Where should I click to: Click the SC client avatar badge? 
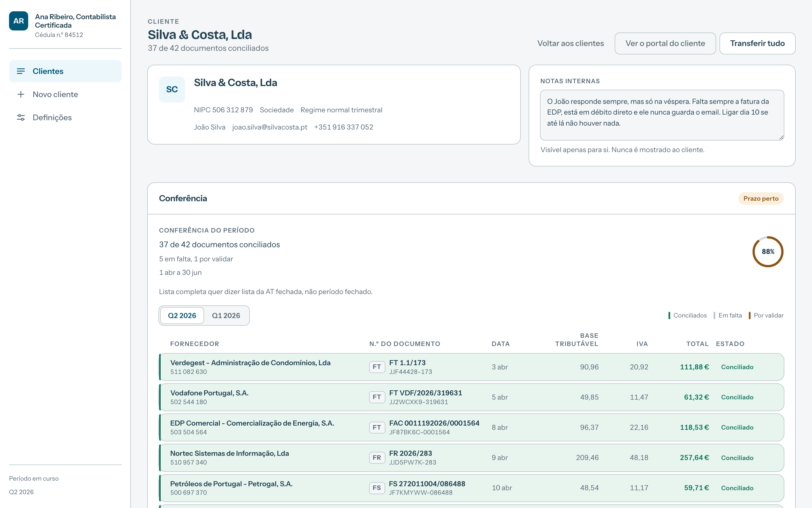[172, 89]
